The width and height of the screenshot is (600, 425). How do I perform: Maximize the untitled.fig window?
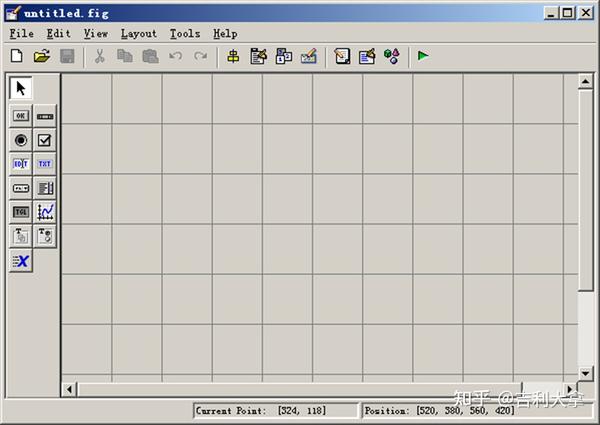568,13
